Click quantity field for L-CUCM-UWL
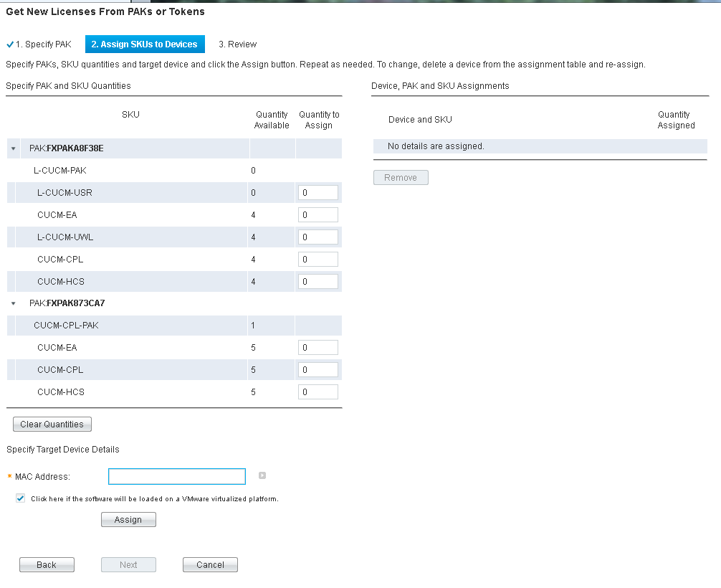 317,237
